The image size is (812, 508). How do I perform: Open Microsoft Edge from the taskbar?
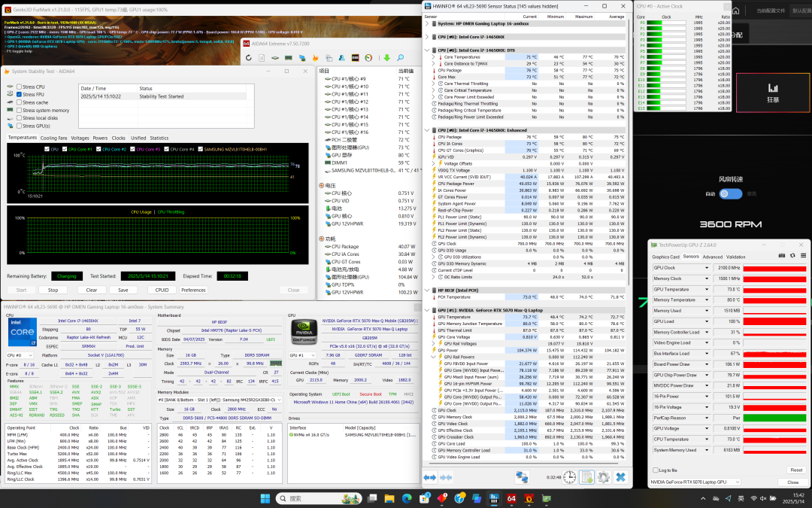407,499
